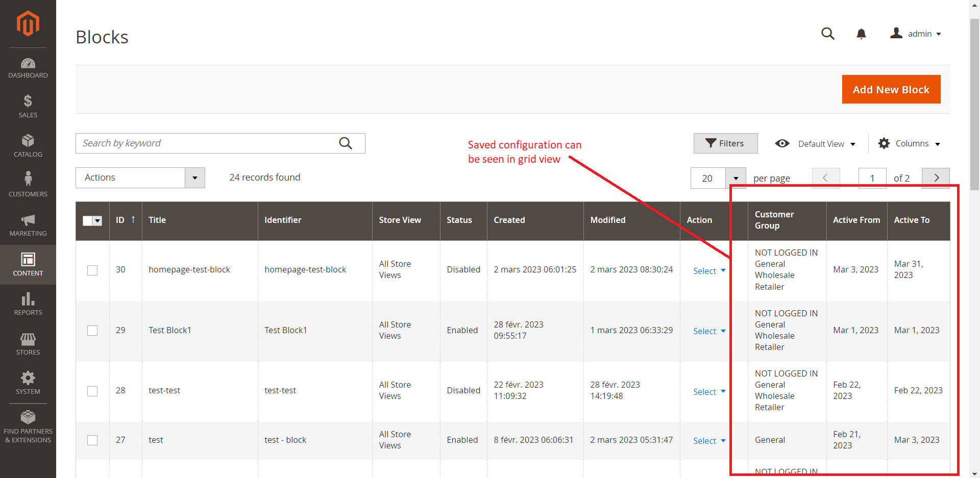Check the checkbox for Test Block1 row
This screenshot has height=478, width=980.
point(92,331)
